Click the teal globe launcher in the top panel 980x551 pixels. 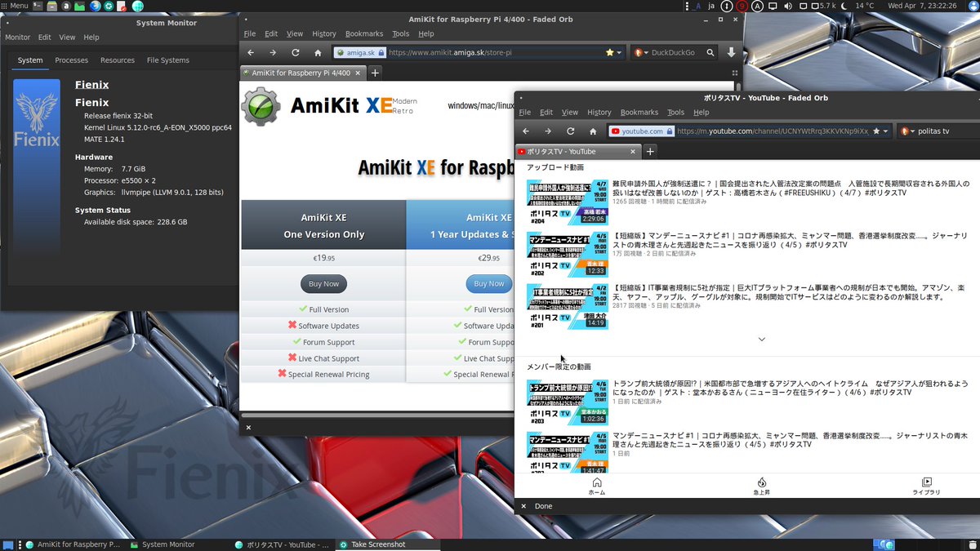(137, 6)
